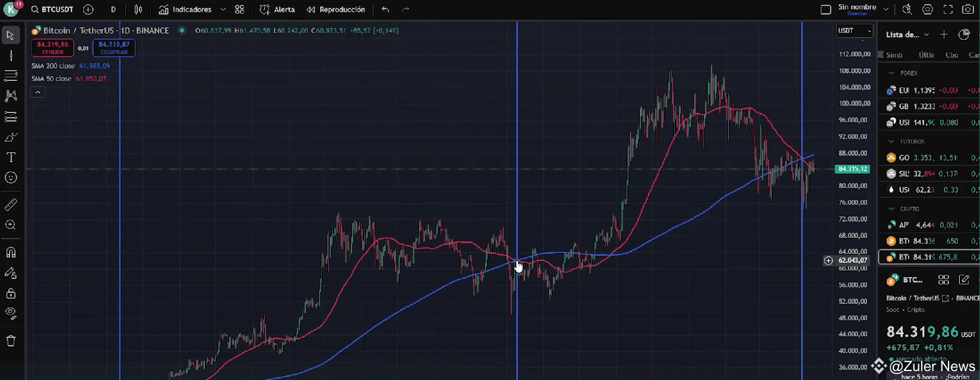The image size is (980, 380).
Task: Select the brush drawing tool
Action: [x=11, y=137]
